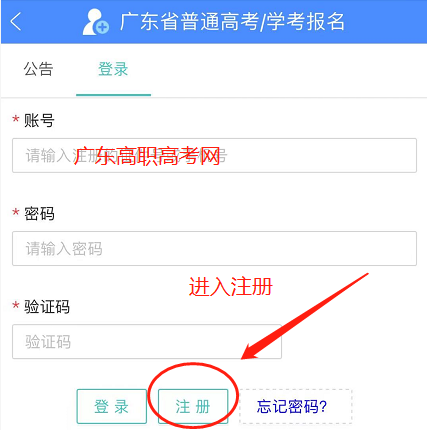Image resolution: width=427 pixels, height=430 pixels.
Task: Click the red asterisk beside 账号
Action: click(16, 119)
